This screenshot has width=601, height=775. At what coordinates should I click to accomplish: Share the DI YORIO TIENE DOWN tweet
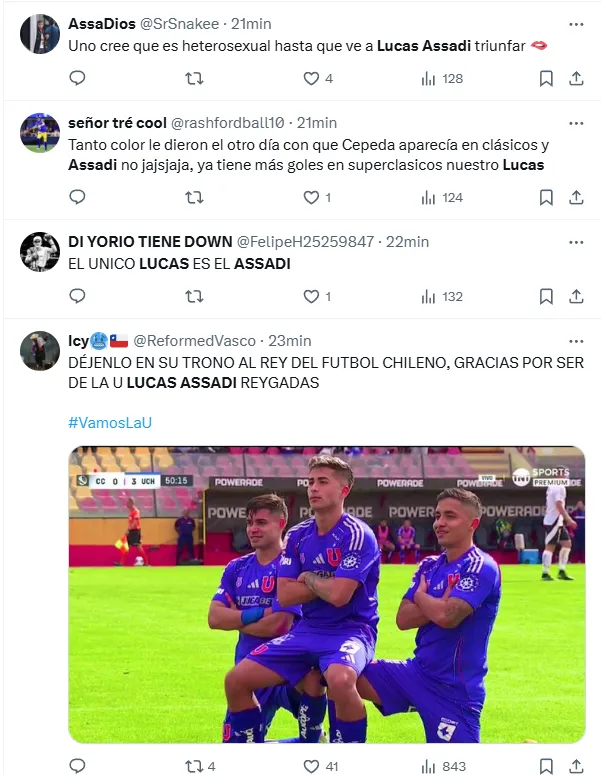(576, 296)
